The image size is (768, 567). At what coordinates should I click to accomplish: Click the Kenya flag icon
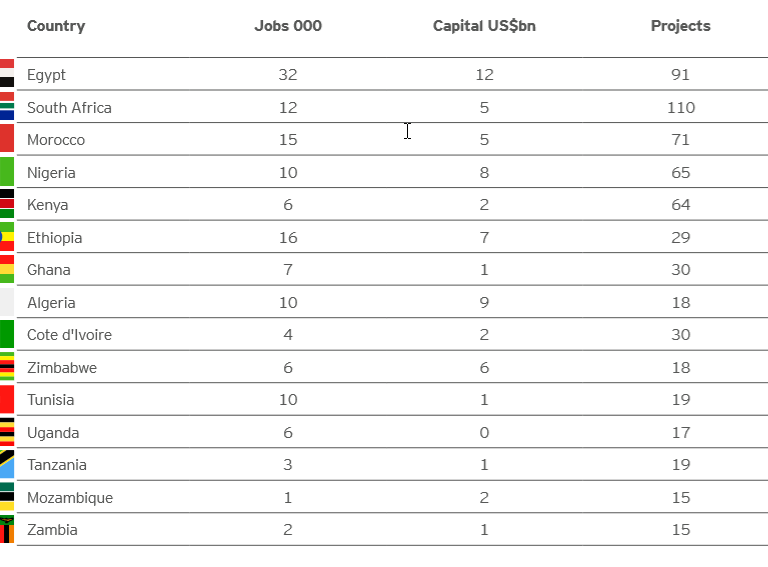(x=6, y=204)
